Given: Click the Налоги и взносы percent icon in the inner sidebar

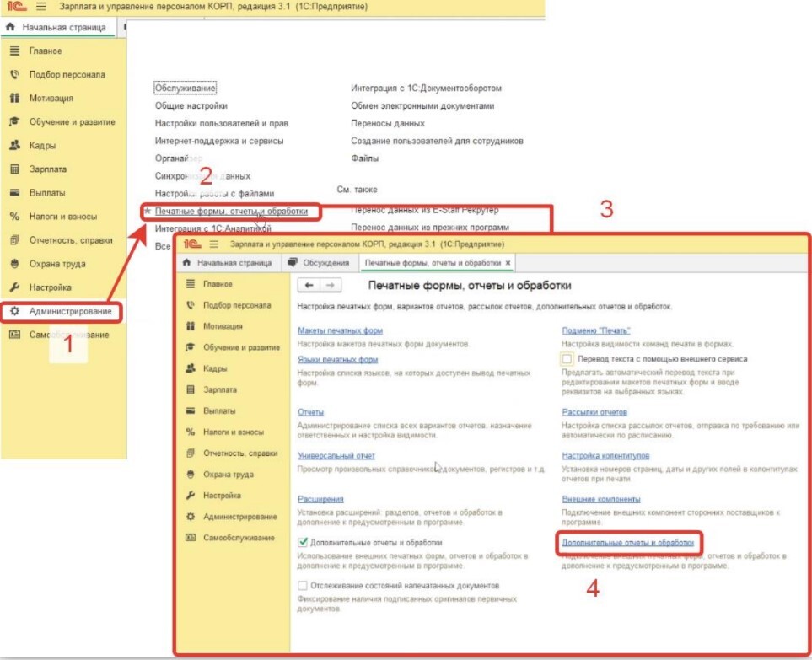Looking at the screenshot, I should tap(191, 432).
